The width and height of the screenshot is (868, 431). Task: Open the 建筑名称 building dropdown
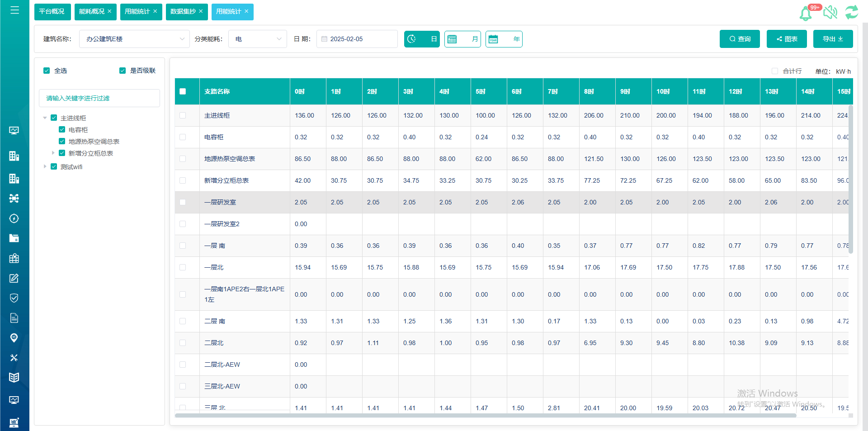pos(134,39)
